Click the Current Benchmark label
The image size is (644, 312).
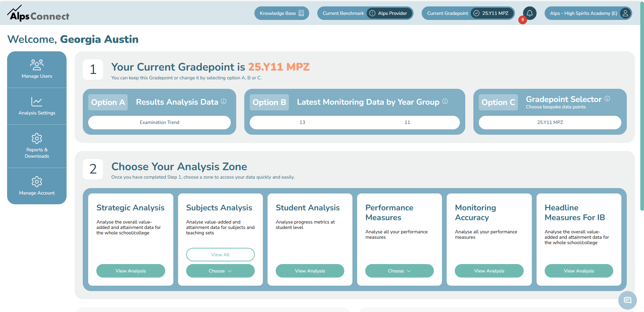pyautogui.click(x=343, y=13)
